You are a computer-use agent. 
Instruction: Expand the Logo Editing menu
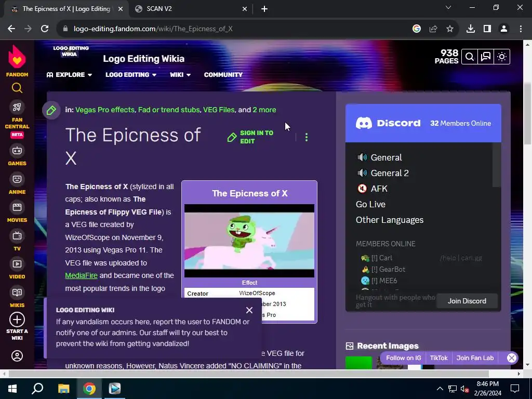[x=131, y=75]
